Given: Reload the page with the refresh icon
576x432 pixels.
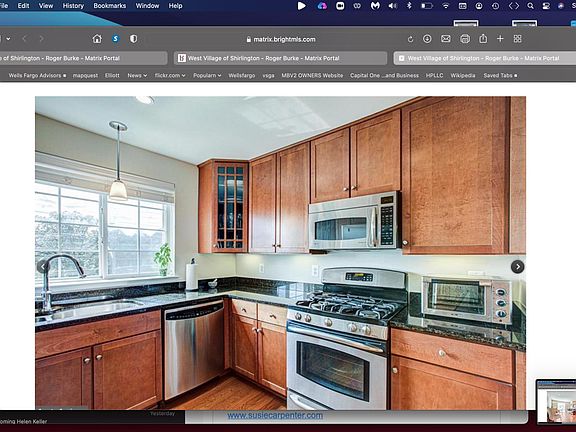Looking at the screenshot, I should pos(410,39).
